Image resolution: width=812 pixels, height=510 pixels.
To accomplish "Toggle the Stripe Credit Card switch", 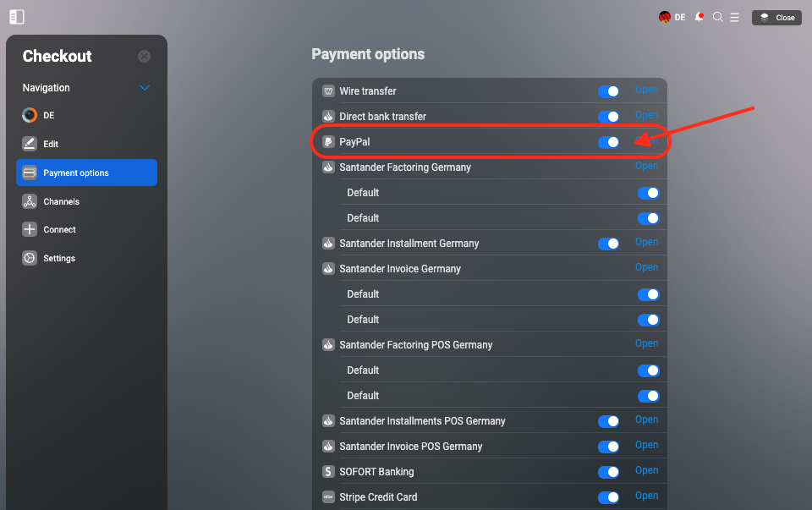I will point(608,497).
